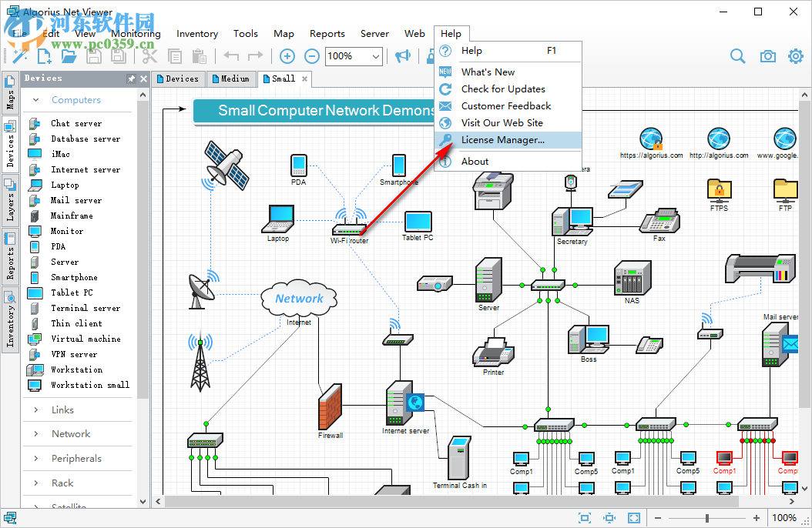
Task: Undo last action with the back arrow icon
Action: coord(231,56)
